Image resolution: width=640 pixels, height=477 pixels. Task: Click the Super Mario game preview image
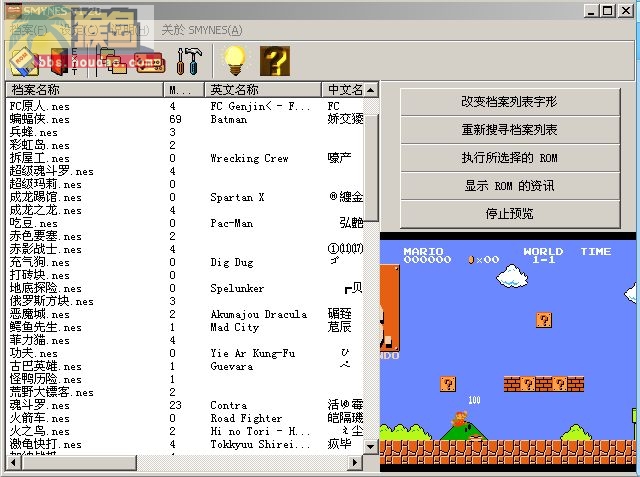tap(508, 352)
